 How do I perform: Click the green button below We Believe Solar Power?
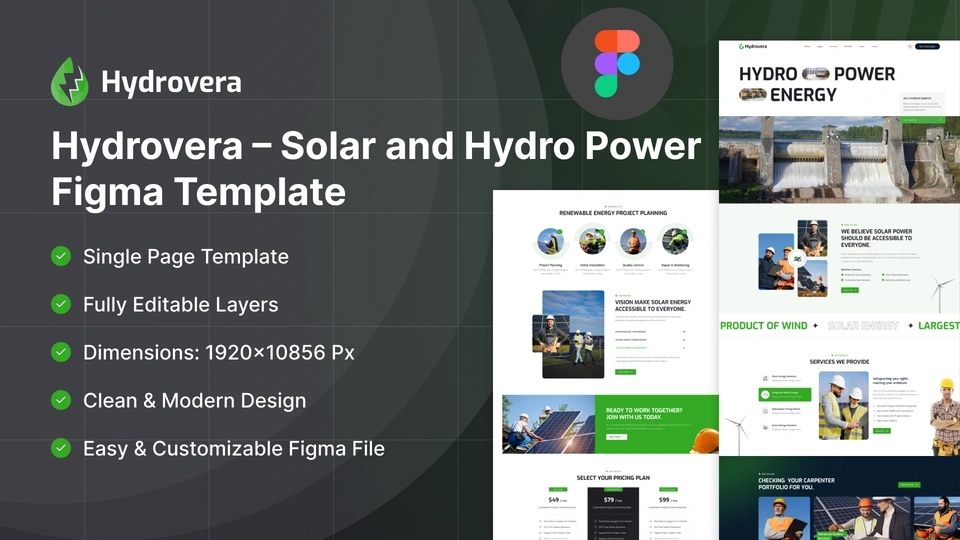(x=850, y=290)
